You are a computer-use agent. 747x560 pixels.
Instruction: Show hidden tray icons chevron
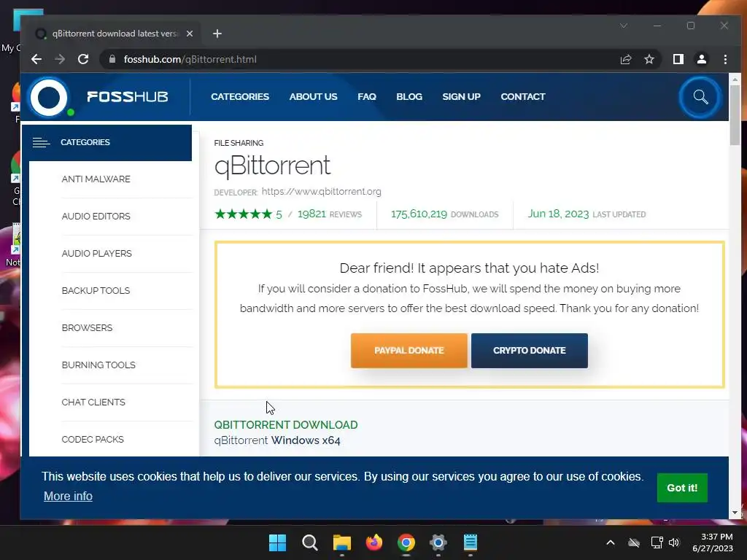611,542
